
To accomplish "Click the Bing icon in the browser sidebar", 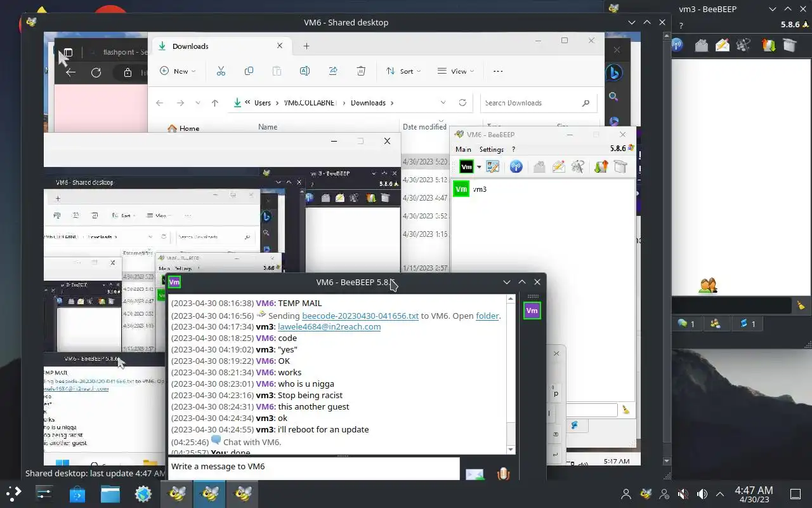I will (x=614, y=73).
